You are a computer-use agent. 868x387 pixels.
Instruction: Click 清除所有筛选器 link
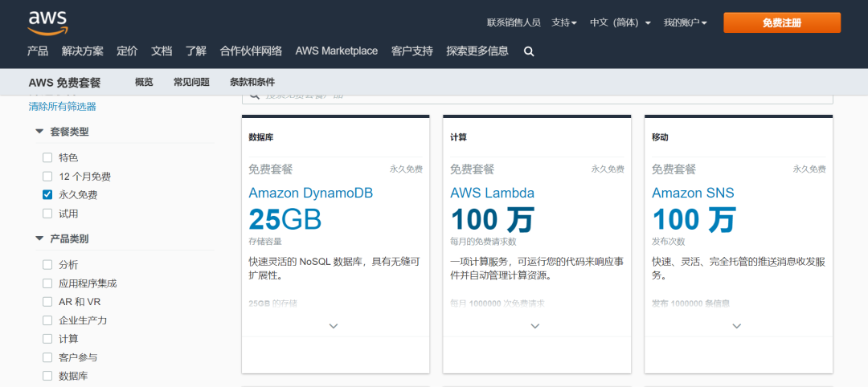click(63, 107)
